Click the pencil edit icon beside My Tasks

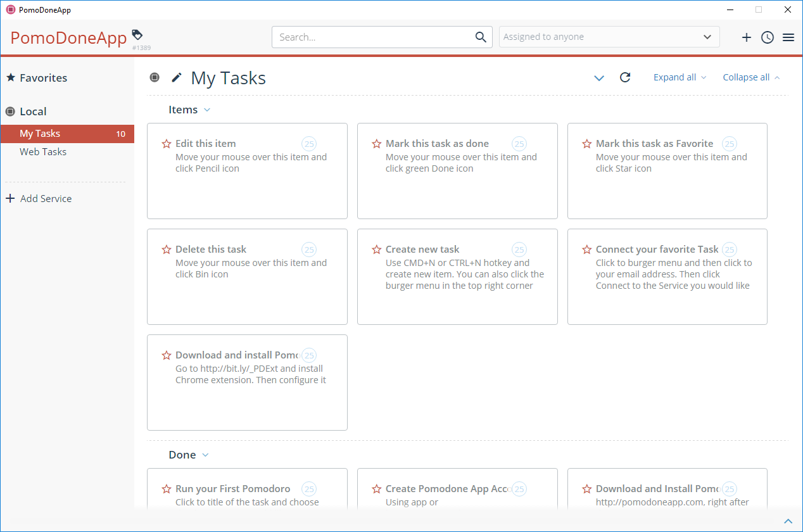coord(177,77)
